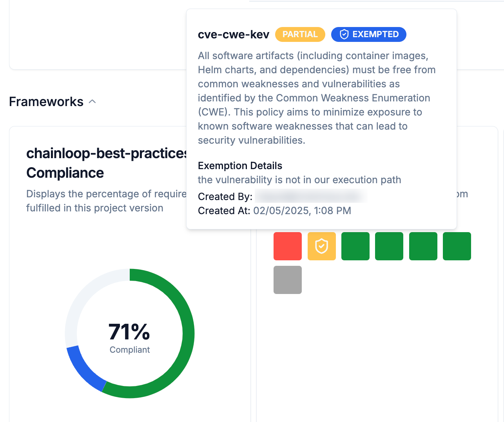The height and width of the screenshot is (422, 504).
Task: Open the third green requirement square
Action: (x=423, y=246)
